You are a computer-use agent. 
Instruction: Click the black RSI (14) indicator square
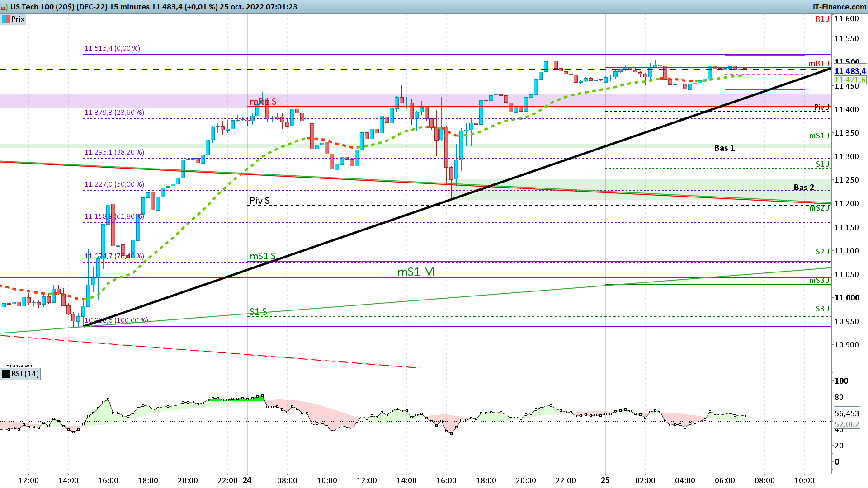click(6, 374)
